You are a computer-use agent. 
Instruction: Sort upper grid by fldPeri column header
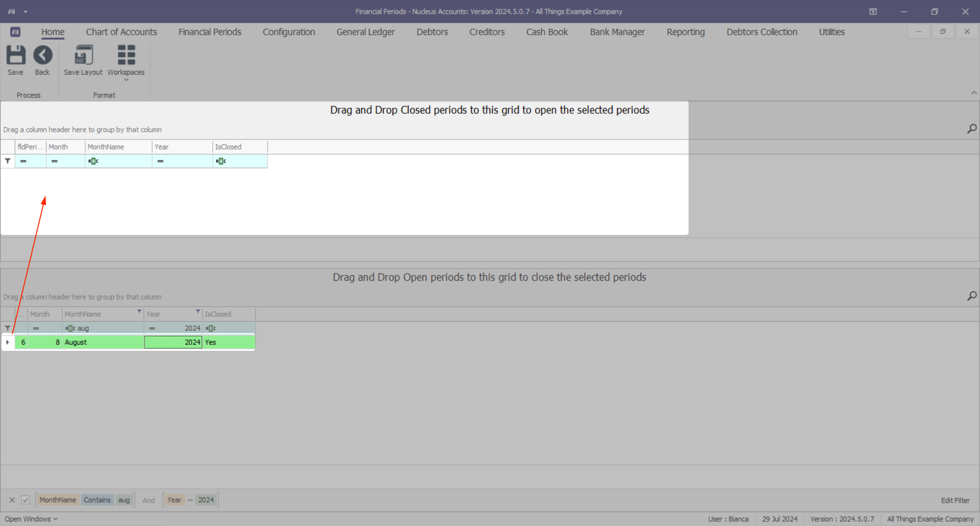(x=31, y=147)
